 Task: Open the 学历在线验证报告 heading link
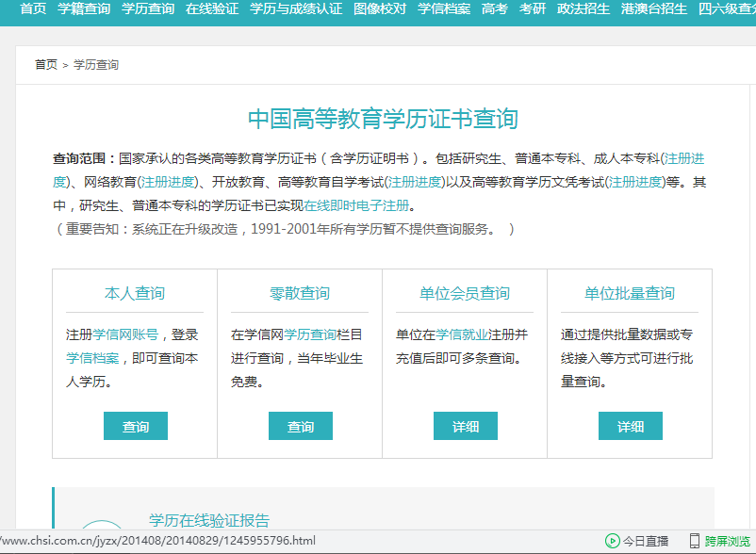pyautogui.click(x=209, y=520)
